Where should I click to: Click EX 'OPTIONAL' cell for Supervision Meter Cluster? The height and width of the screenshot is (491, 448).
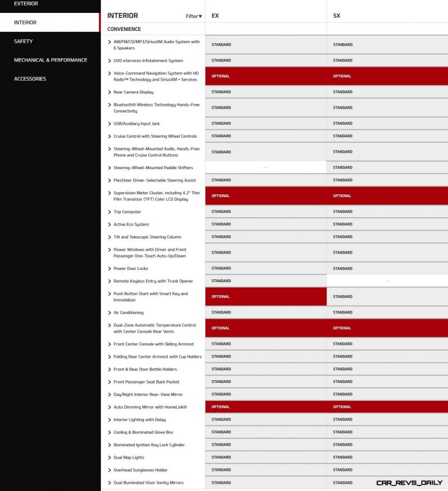click(266, 196)
